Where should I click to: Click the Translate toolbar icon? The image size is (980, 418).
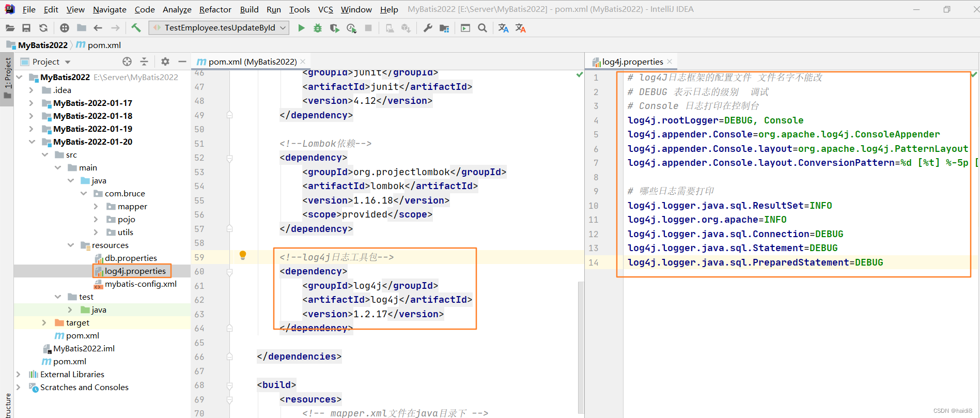click(503, 28)
